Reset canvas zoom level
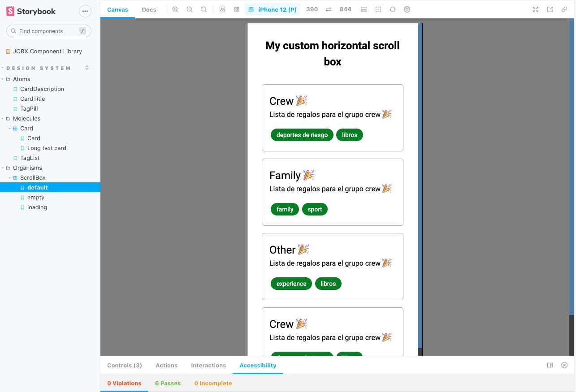576x392 pixels. click(x=204, y=9)
